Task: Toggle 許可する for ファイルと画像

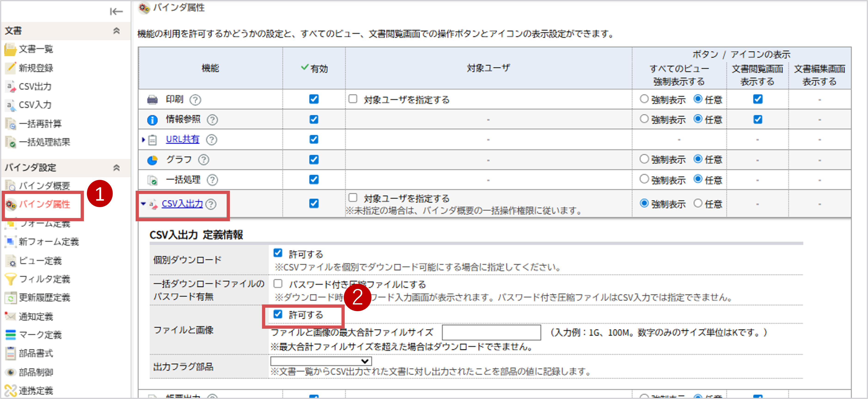Action: [x=278, y=314]
